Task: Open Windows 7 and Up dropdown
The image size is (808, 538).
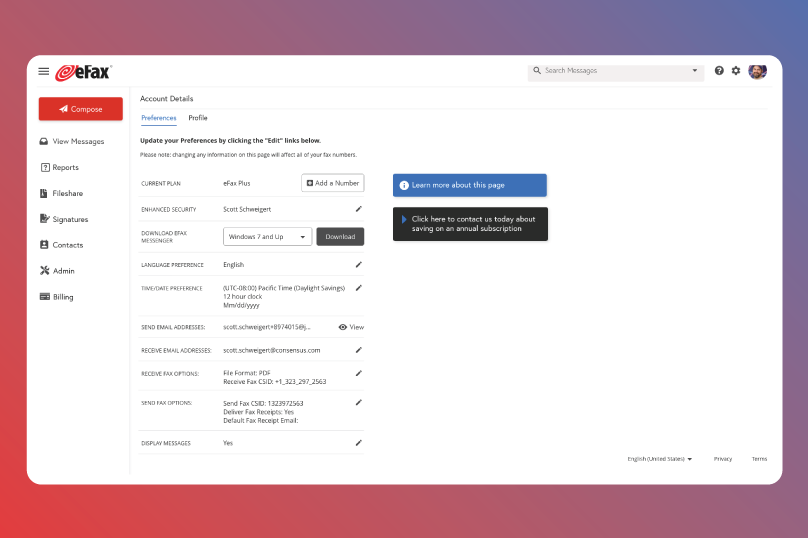Action: [267, 237]
